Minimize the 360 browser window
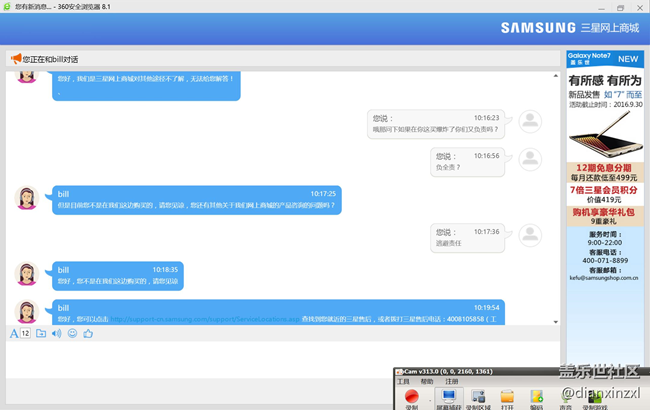 tap(601, 7)
